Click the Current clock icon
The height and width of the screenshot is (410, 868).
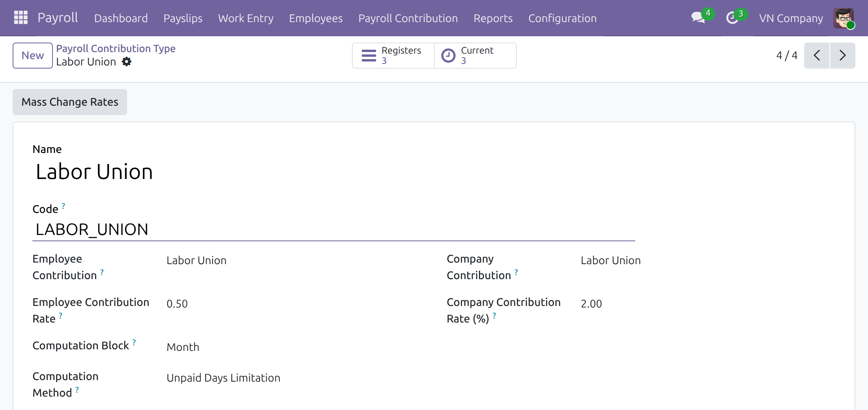[x=448, y=56]
